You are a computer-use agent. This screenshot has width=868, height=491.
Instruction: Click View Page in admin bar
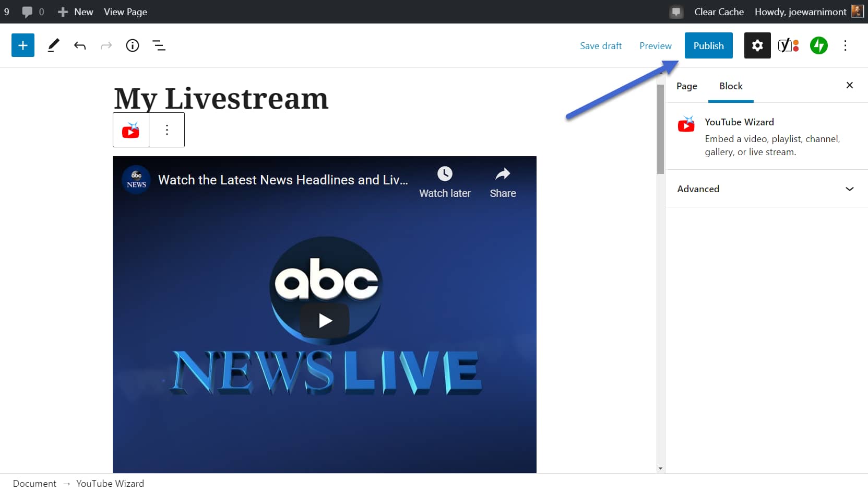click(125, 11)
